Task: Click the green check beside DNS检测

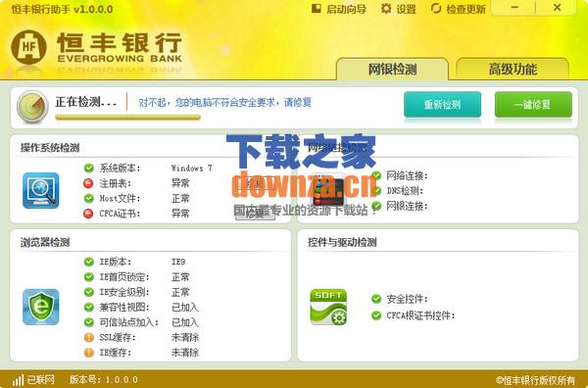Action: click(376, 191)
